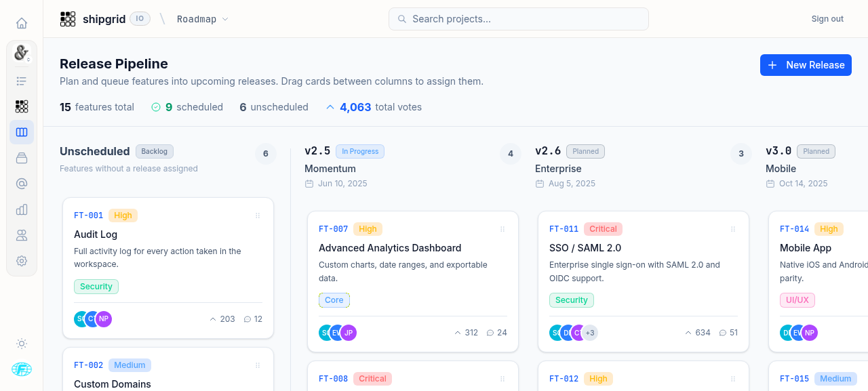Open the inbox tray sidebar icon
The width and height of the screenshot is (868, 391).
coord(22,158)
